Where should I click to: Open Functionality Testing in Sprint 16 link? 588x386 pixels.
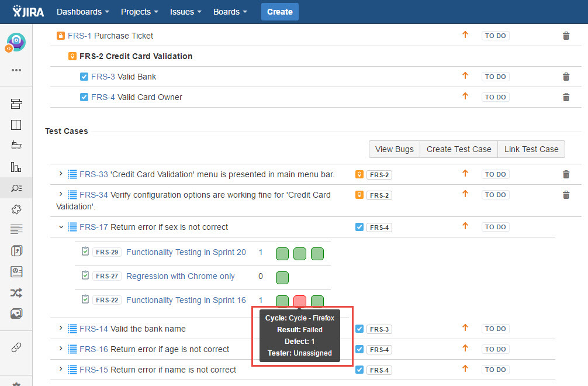(186, 300)
